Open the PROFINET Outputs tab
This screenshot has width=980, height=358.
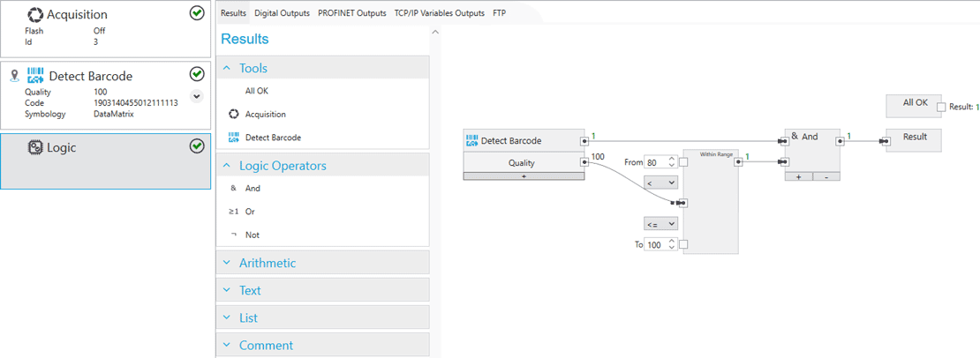(x=351, y=13)
